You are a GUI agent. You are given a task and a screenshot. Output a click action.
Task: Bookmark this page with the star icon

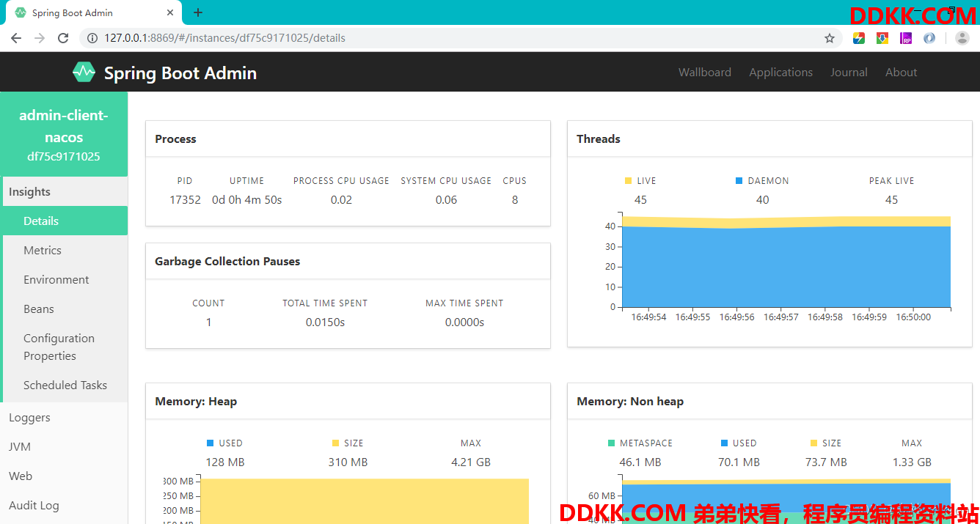click(x=830, y=38)
